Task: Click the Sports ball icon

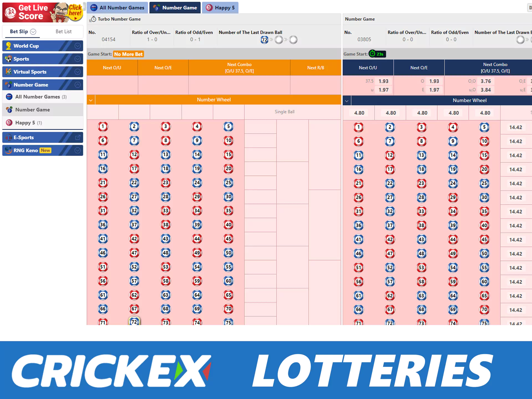Action: point(9,59)
